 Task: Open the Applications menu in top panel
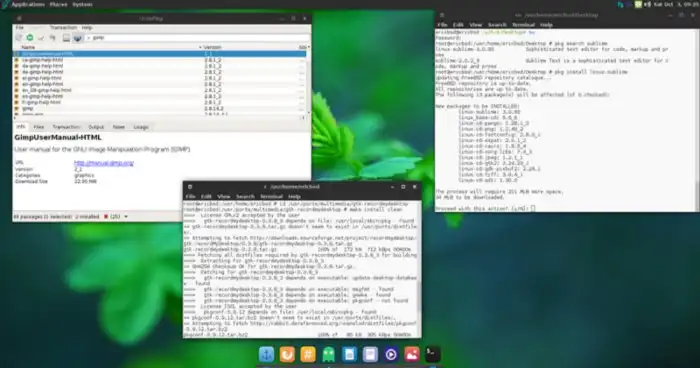[28, 4]
